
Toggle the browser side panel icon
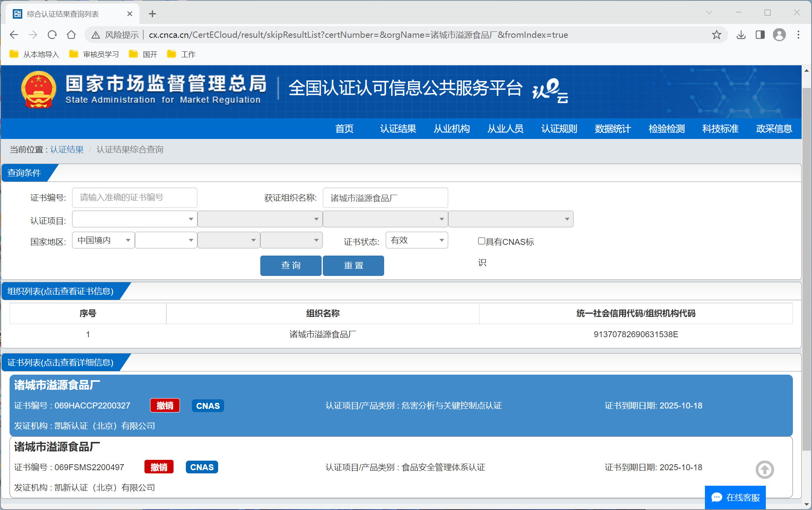[760, 35]
